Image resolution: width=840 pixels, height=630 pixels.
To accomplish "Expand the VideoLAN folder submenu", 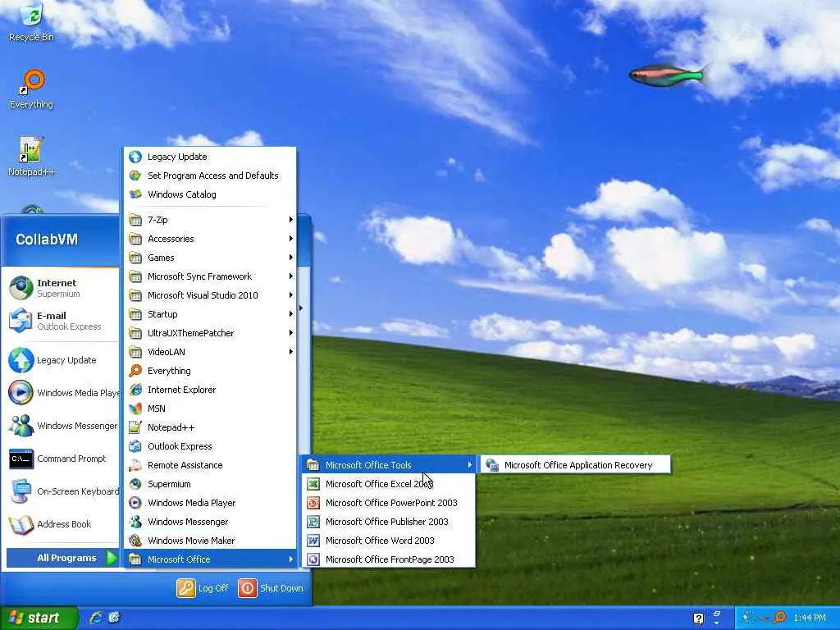I will (x=209, y=351).
